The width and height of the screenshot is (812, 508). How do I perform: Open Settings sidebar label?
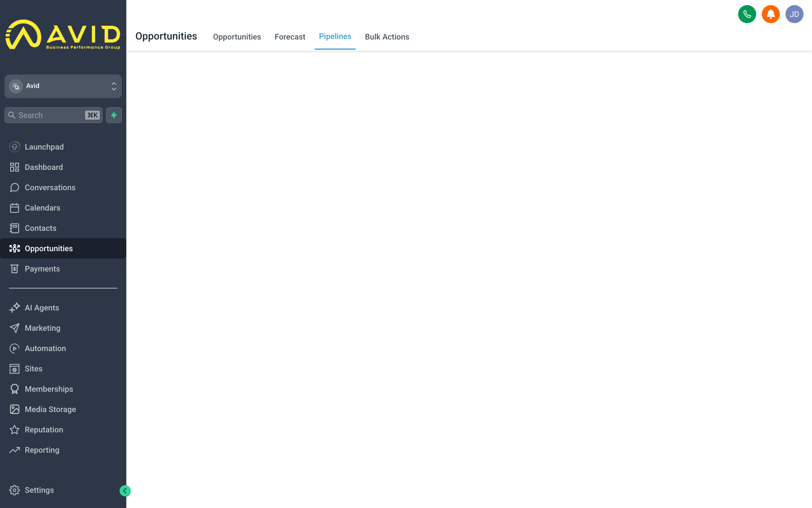click(x=39, y=490)
